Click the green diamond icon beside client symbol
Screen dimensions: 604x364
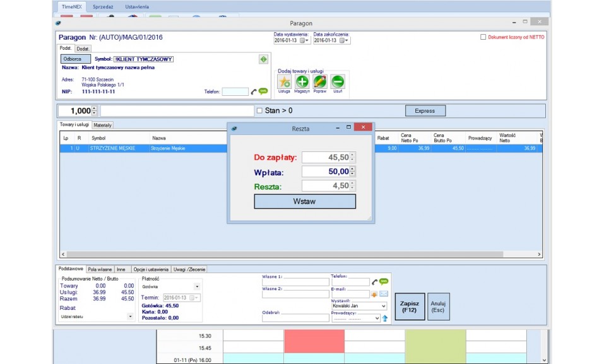coord(263,59)
